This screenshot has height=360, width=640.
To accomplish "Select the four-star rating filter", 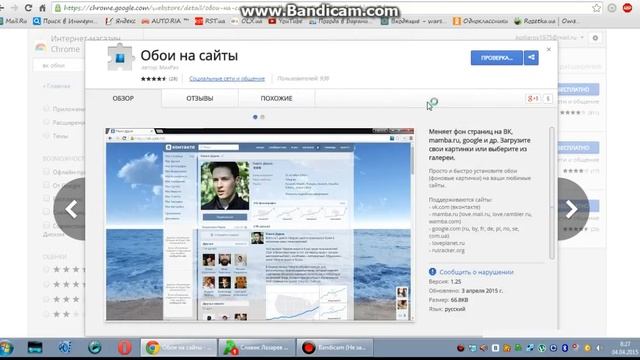I will [46, 284].
